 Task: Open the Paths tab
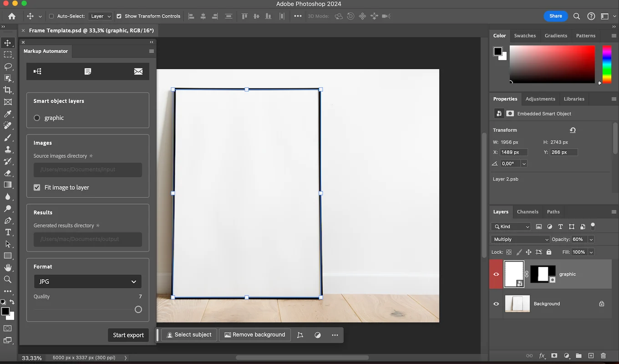pyautogui.click(x=553, y=212)
